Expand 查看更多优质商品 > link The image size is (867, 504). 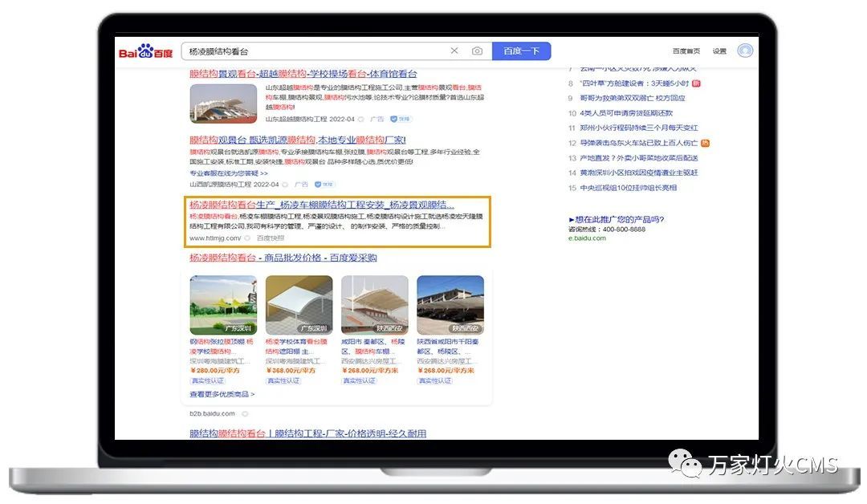[x=222, y=394]
